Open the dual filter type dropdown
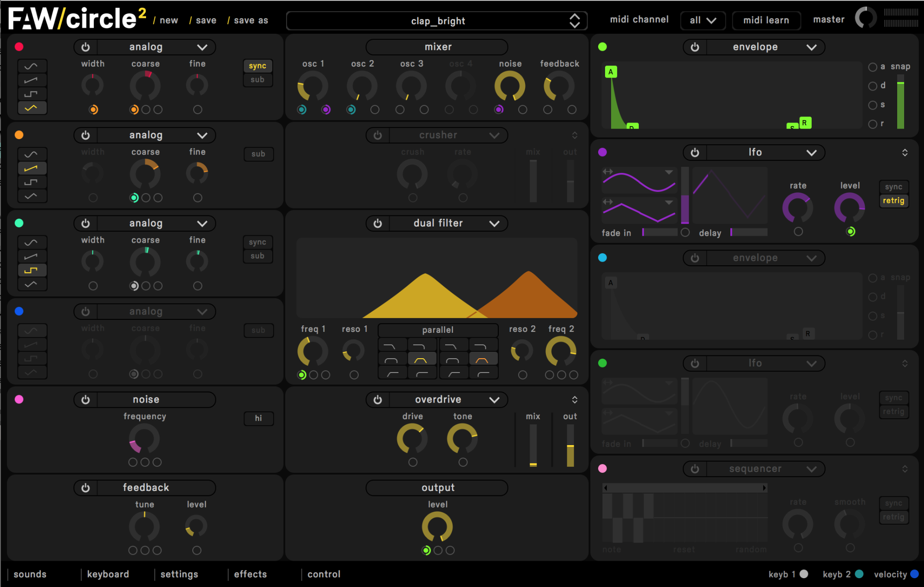924x587 pixels. pyautogui.click(x=448, y=224)
